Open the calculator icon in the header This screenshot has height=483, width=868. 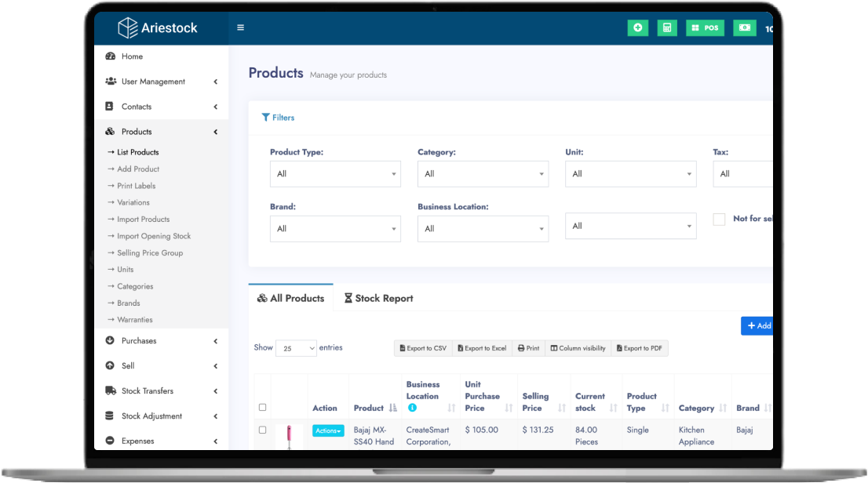pos(666,27)
